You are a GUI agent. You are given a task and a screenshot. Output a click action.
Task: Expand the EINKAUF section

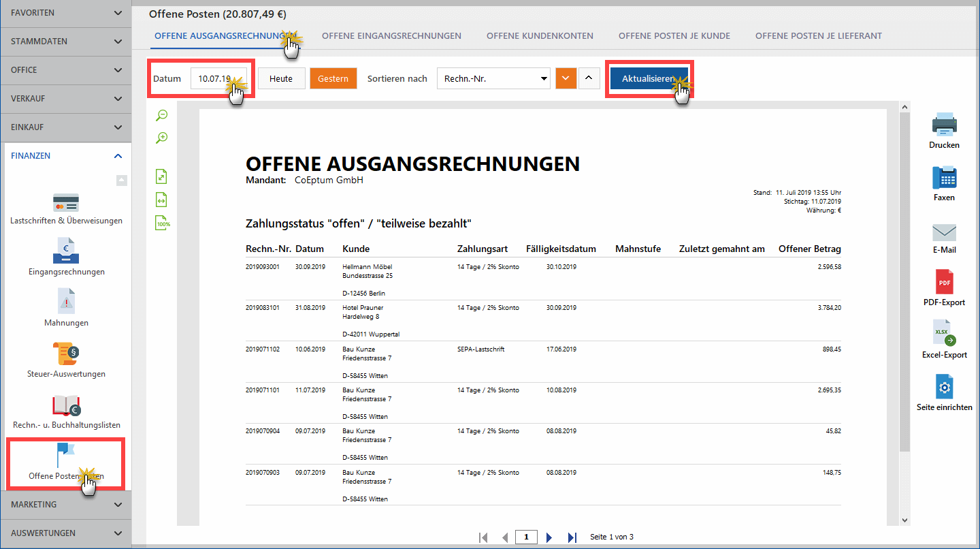coord(66,127)
